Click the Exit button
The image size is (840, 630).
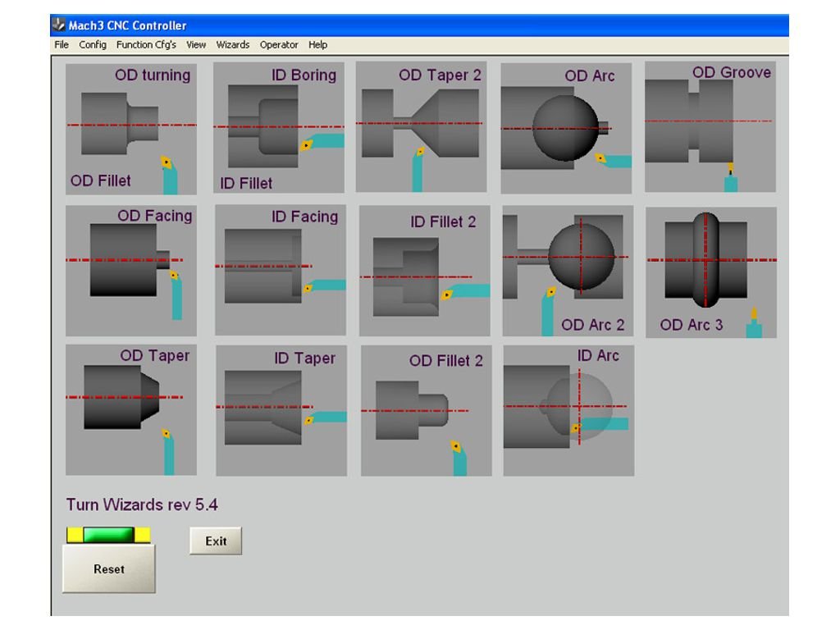216,541
